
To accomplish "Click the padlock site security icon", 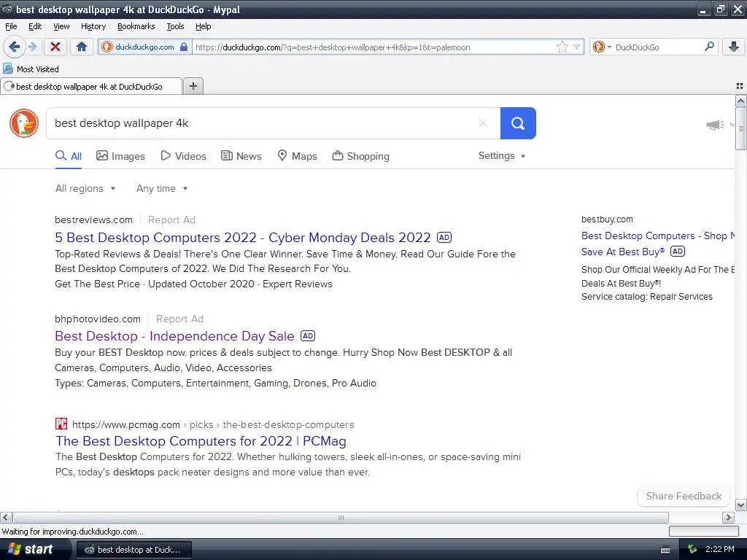I will click(184, 47).
